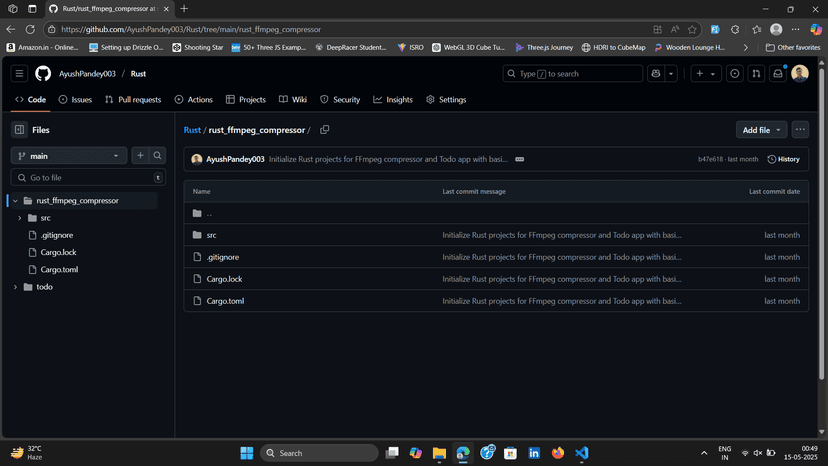The height and width of the screenshot is (466, 828).
Task: Select .gitignore in the file tree
Action: pos(57,235)
